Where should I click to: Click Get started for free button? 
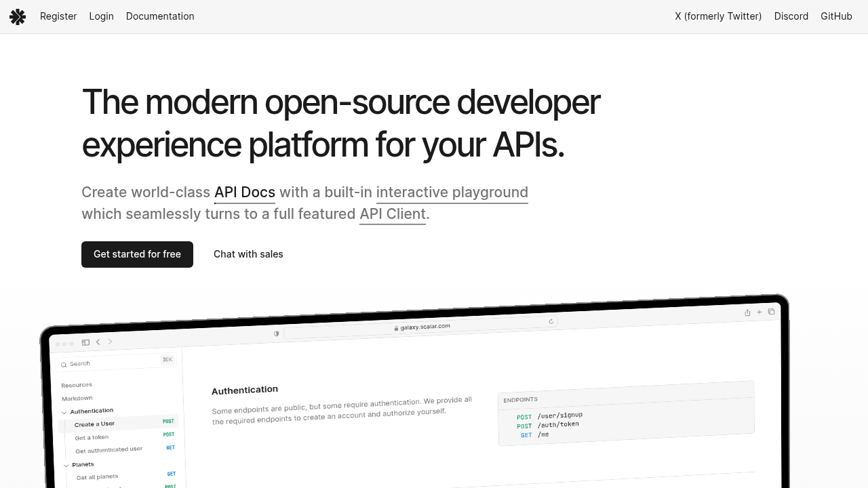(x=137, y=254)
